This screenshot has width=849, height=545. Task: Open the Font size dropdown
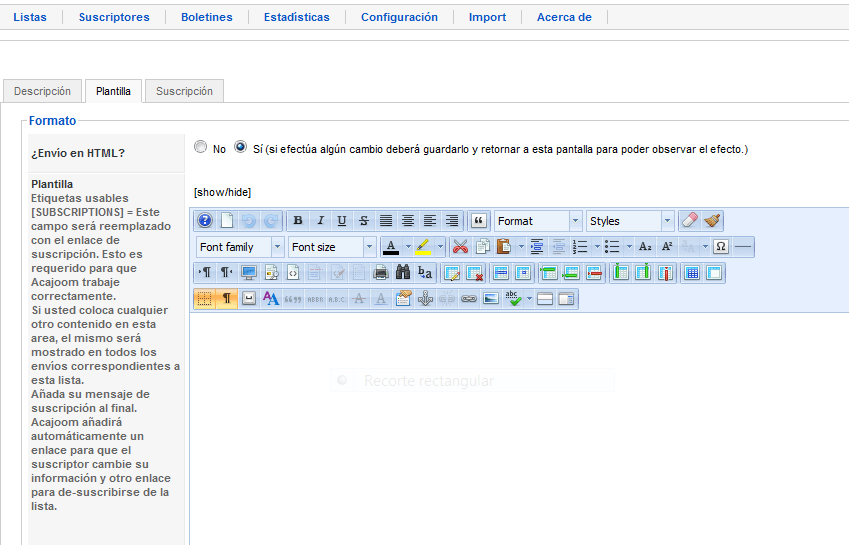[332, 247]
